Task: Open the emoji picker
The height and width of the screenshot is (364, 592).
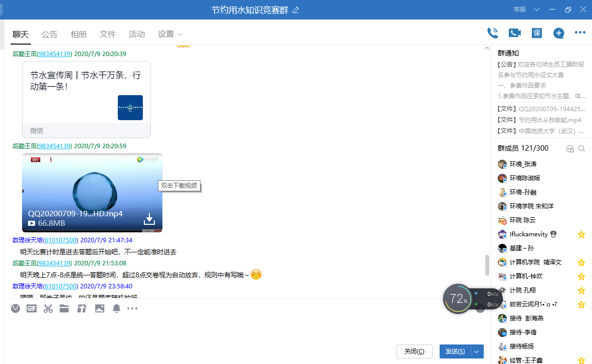Action: 16,308
